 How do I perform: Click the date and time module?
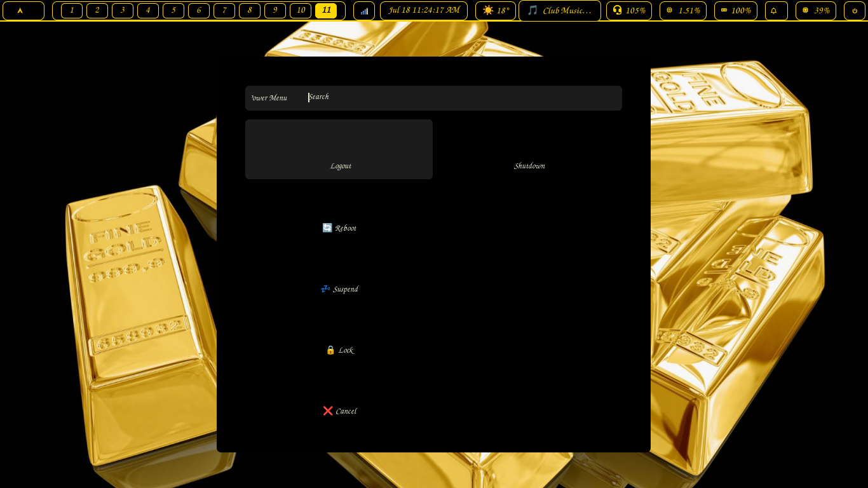[x=424, y=11]
